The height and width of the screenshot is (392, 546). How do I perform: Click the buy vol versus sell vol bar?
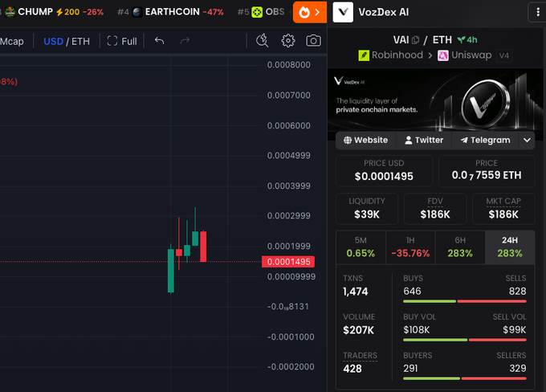click(465, 340)
